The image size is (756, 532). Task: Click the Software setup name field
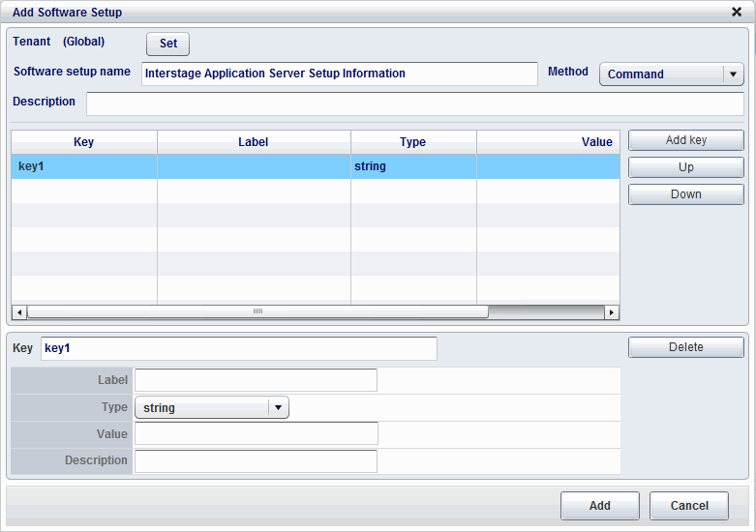pos(339,74)
